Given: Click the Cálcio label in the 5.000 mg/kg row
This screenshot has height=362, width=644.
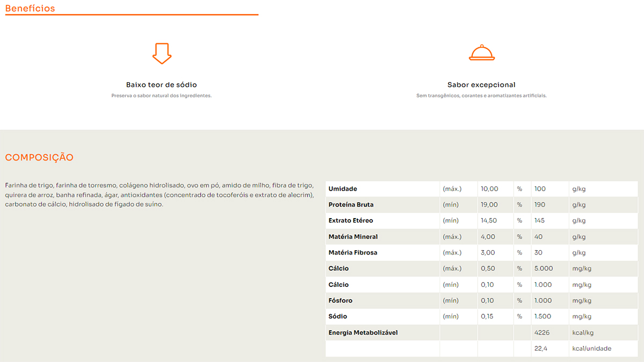Looking at the screenshot, I should point(338,269).
